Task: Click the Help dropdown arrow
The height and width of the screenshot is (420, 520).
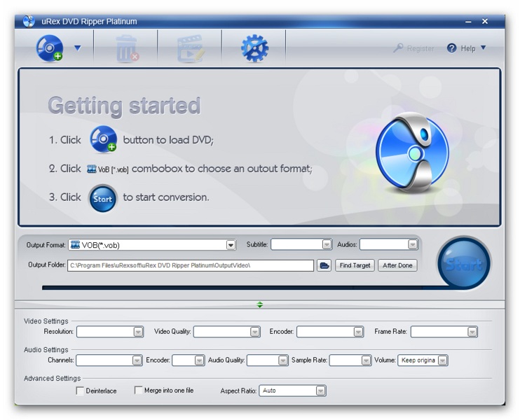Action: 484,48
